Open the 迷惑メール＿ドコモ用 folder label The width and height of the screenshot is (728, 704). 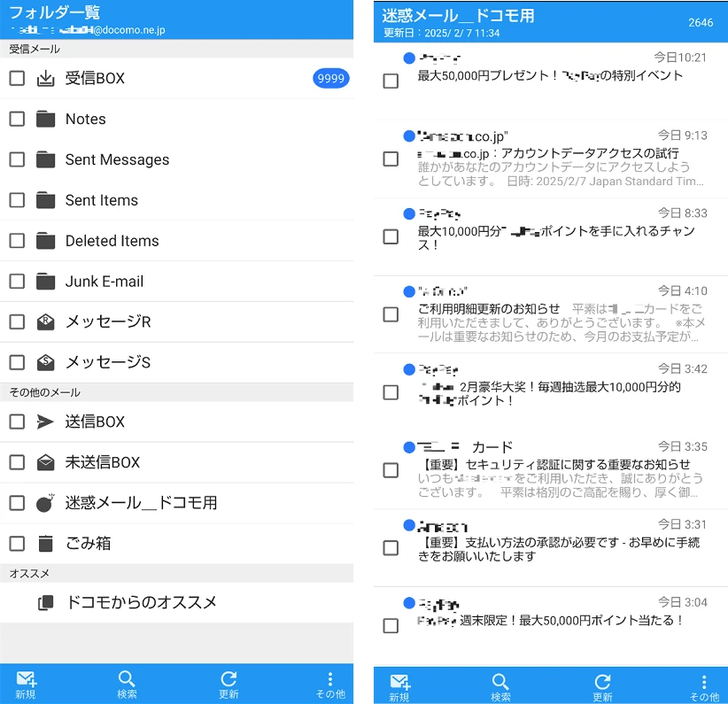pos(141,503)
